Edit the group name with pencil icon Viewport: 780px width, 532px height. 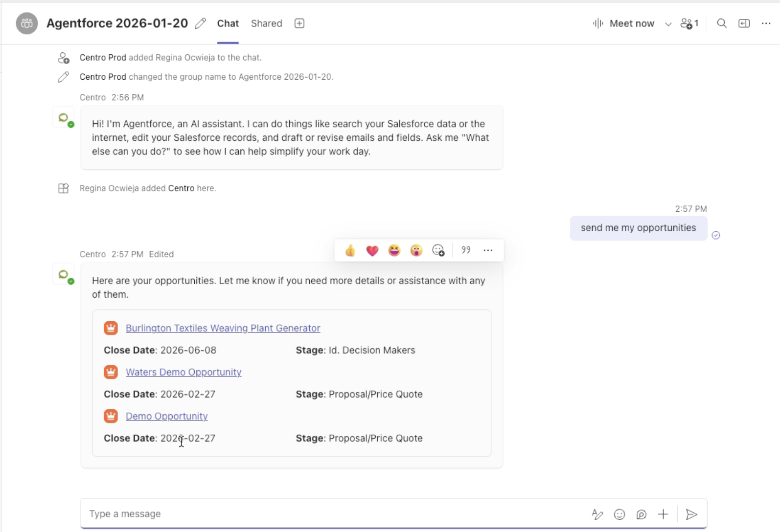pyautogui.click(x=200, y=23)
